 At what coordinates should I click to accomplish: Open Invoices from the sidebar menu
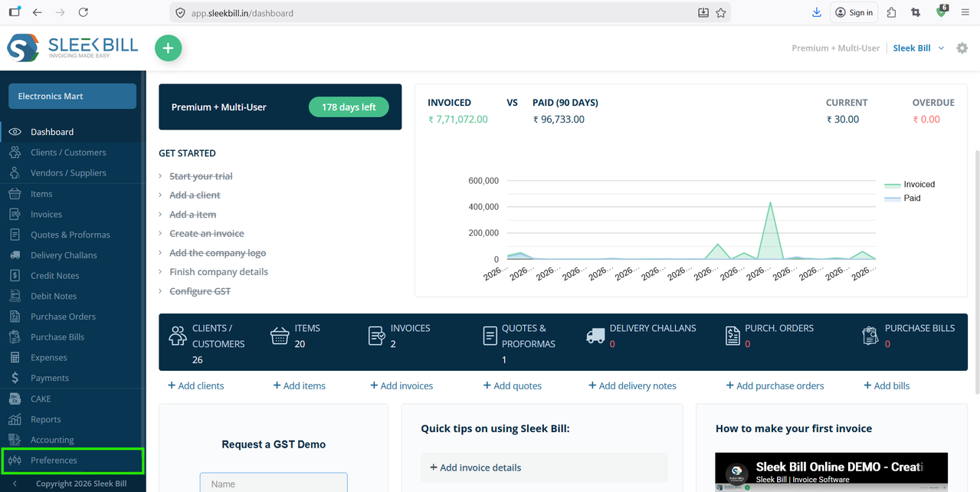(x=46, y=215)
